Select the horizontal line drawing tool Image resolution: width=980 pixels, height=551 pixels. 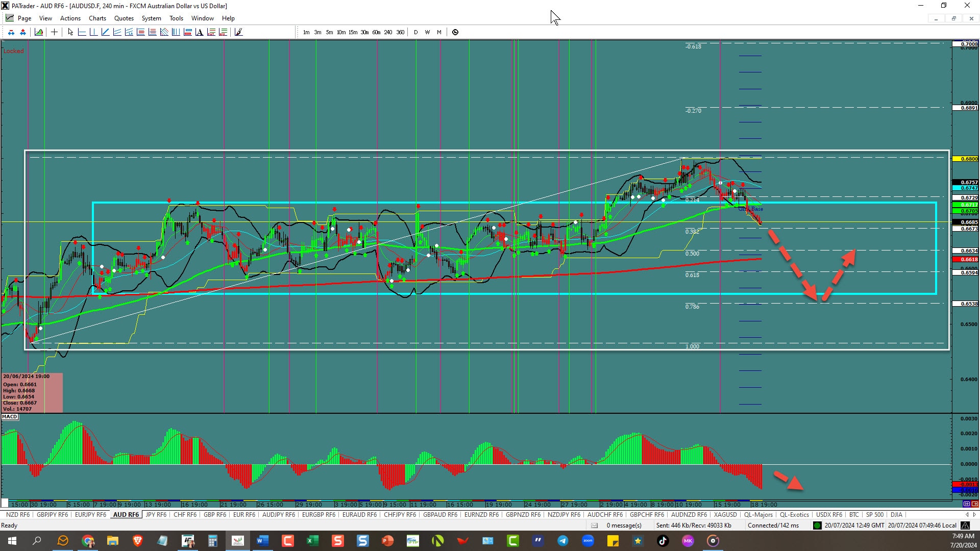[x=82, y=32]
